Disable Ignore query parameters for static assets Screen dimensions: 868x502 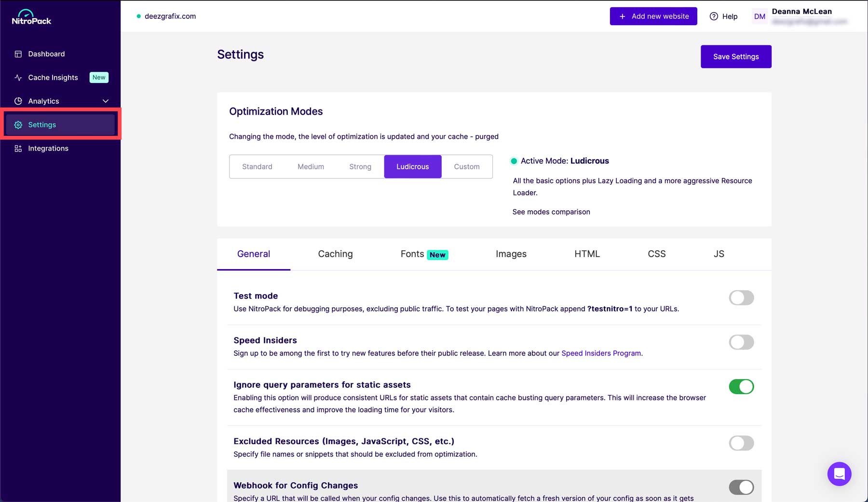741,386
